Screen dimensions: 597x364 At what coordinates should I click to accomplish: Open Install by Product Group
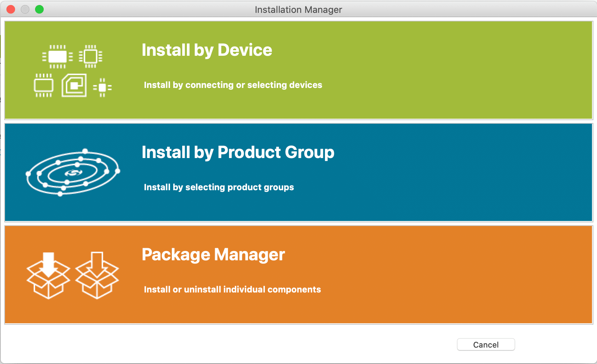tap(298, 172)
